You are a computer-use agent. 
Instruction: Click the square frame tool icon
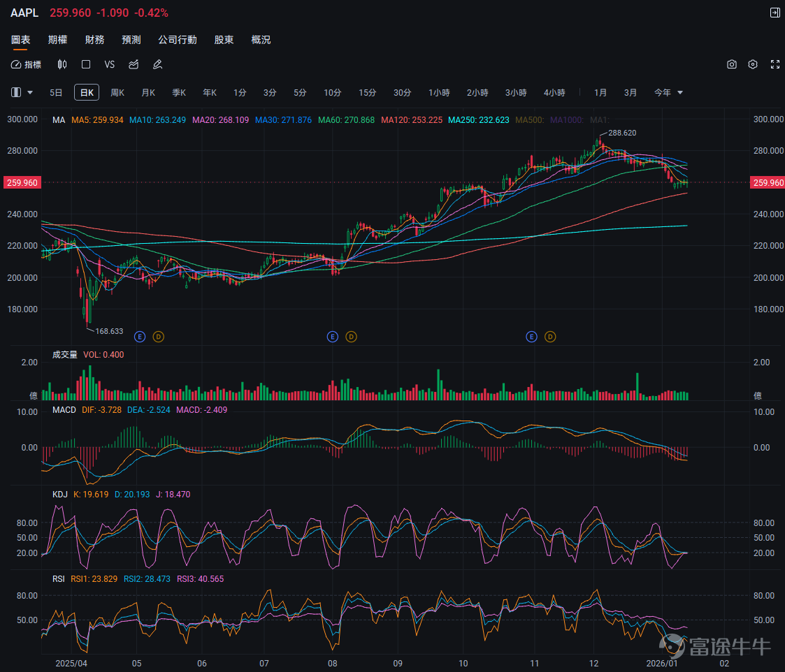click(86, 64)
